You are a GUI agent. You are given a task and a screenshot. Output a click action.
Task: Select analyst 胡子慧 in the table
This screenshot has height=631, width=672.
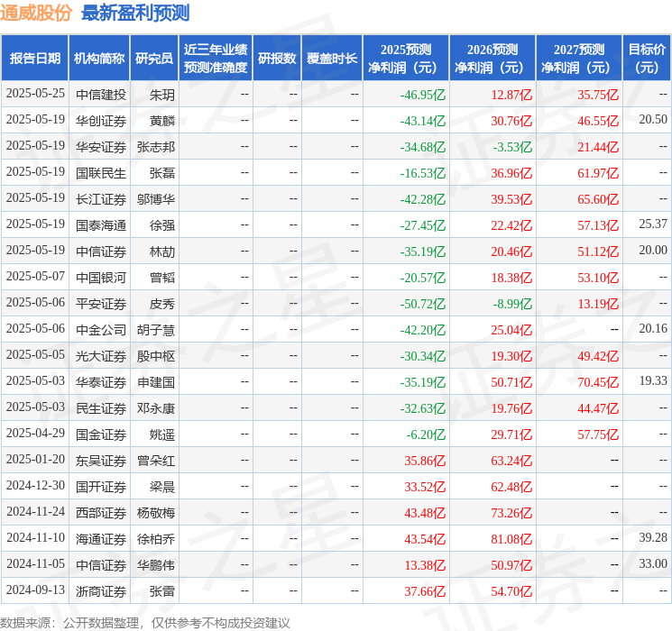(x=155, y=329)
